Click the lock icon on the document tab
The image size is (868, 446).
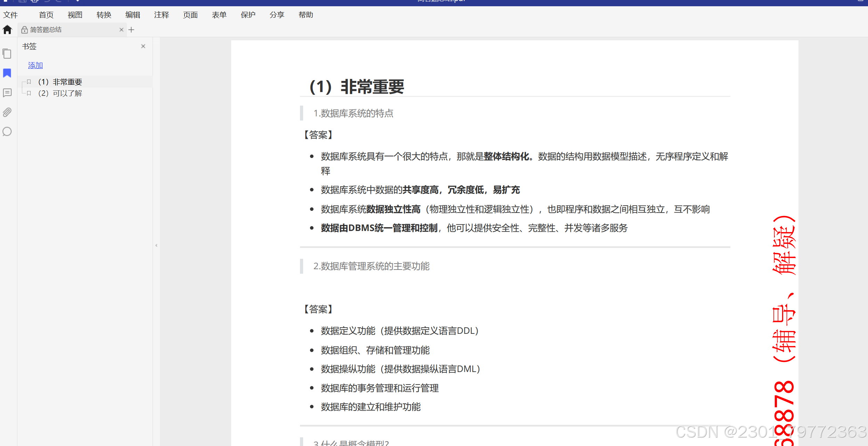(24, 30)
